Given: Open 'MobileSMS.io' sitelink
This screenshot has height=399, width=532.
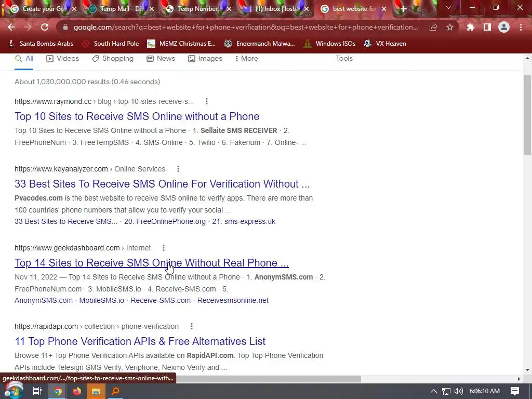Looking at the screenshot, I should coord(101,301).
